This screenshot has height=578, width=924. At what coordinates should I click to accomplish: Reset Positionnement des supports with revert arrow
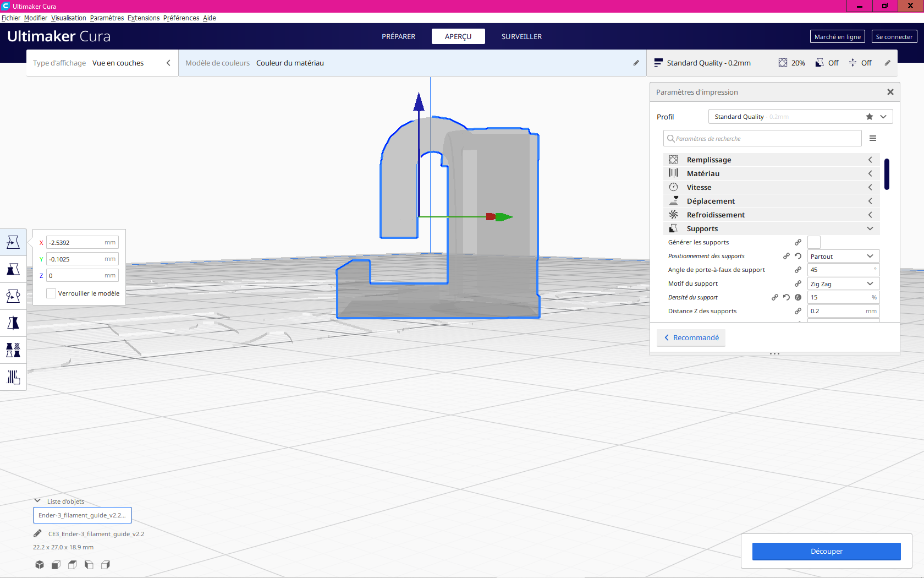coord(798,256)
